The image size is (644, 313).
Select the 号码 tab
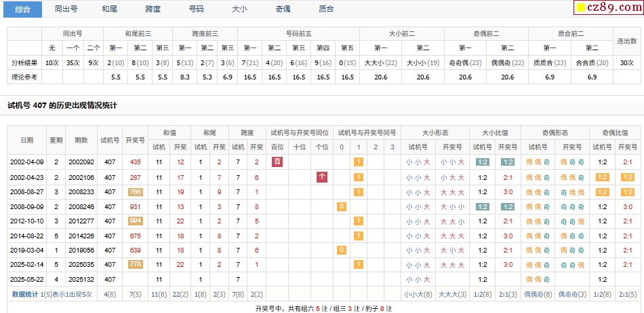coord(196,9)
